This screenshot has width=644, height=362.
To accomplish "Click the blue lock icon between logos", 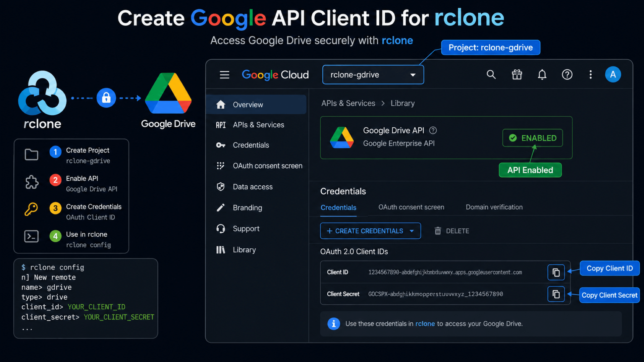I will coord(106,98).
